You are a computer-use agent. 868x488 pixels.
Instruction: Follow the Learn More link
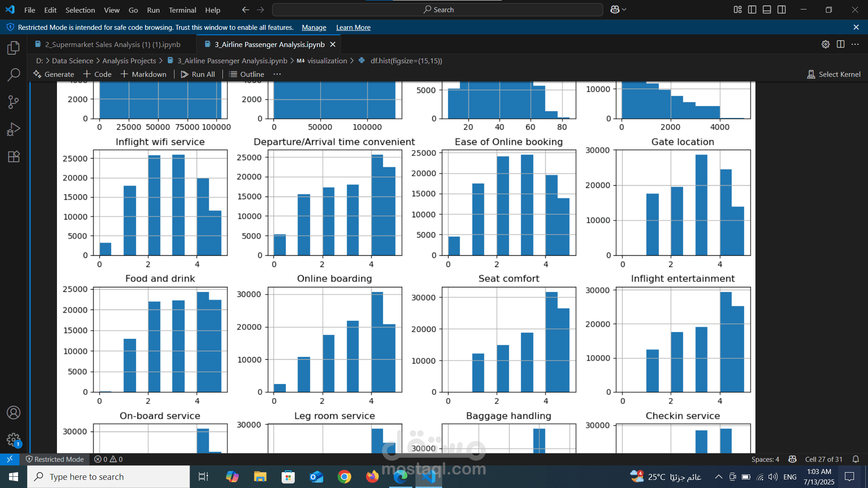pos(353,28)
